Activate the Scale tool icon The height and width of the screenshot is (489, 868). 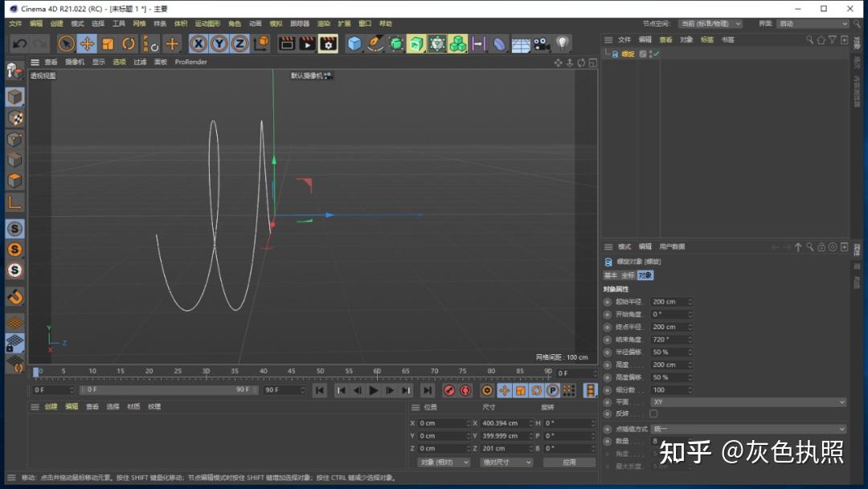point(108,43)
